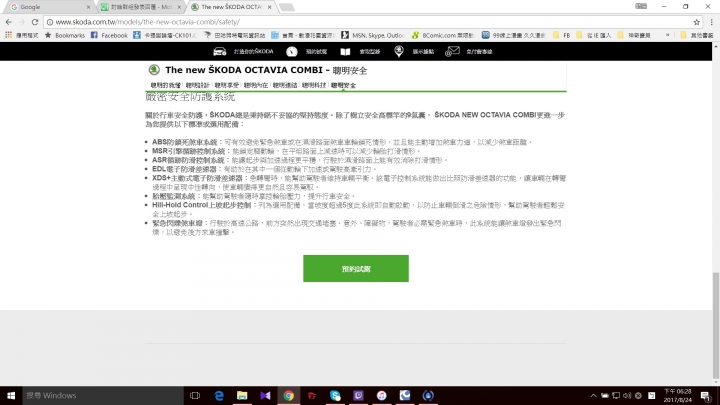Click the volume speaker tray icon

(x=627, y=395)
